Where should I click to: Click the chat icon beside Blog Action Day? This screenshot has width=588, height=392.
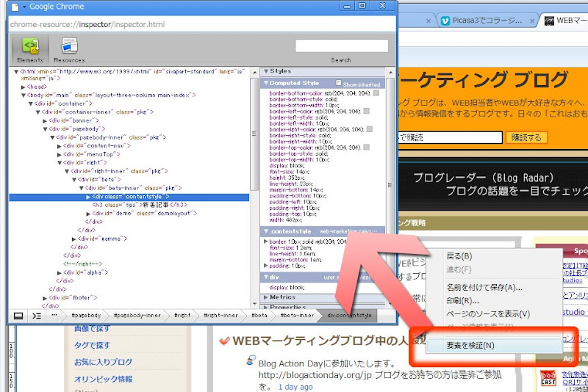coord(251,360)
